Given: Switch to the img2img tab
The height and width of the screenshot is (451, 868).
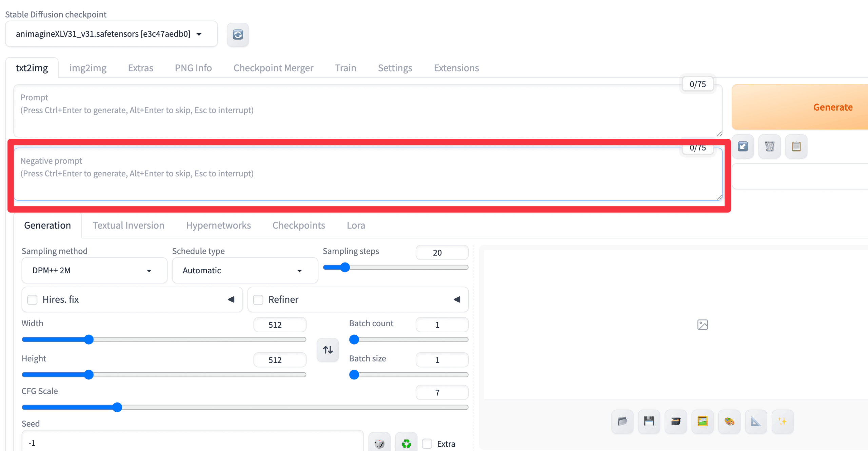Looking at the screenshot, I should [x=88, y=68].
